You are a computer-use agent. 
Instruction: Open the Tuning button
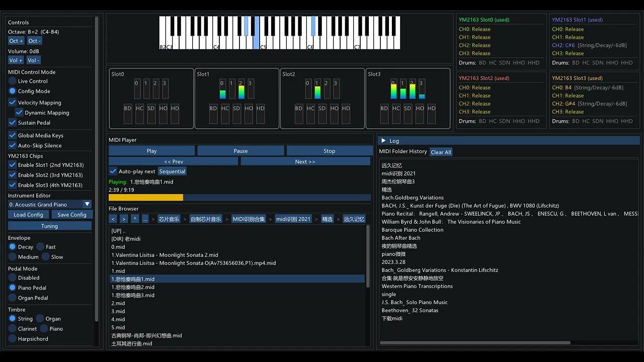pos(50,226)
